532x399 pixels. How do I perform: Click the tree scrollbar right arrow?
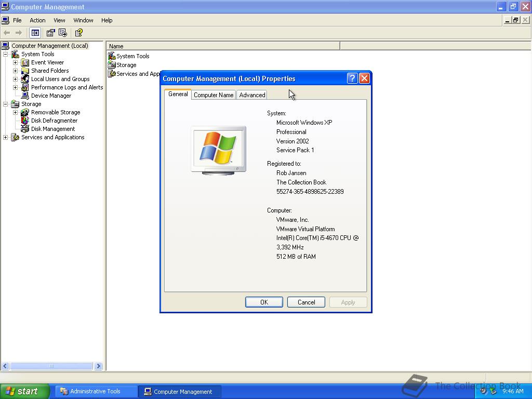(x=98, y=366)
